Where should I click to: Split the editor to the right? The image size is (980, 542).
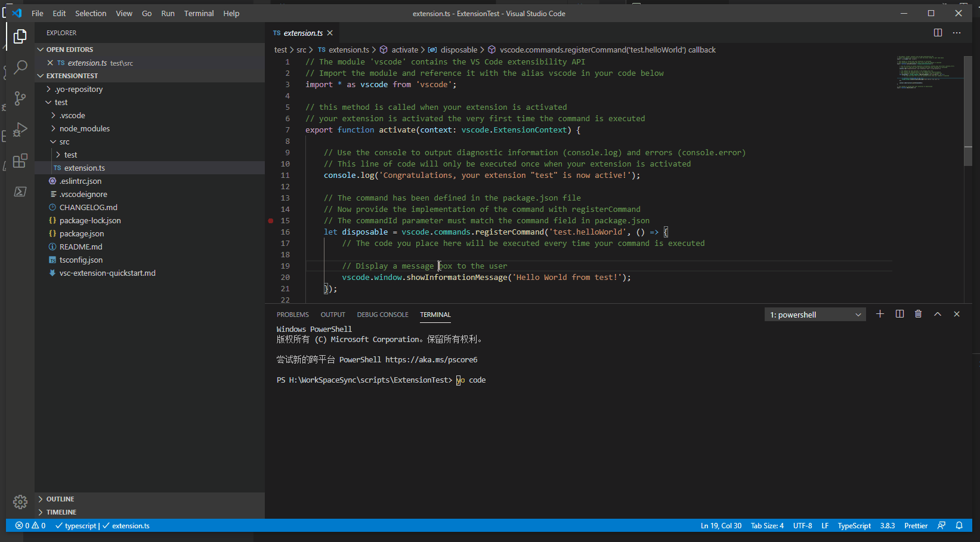coord(938,33)
